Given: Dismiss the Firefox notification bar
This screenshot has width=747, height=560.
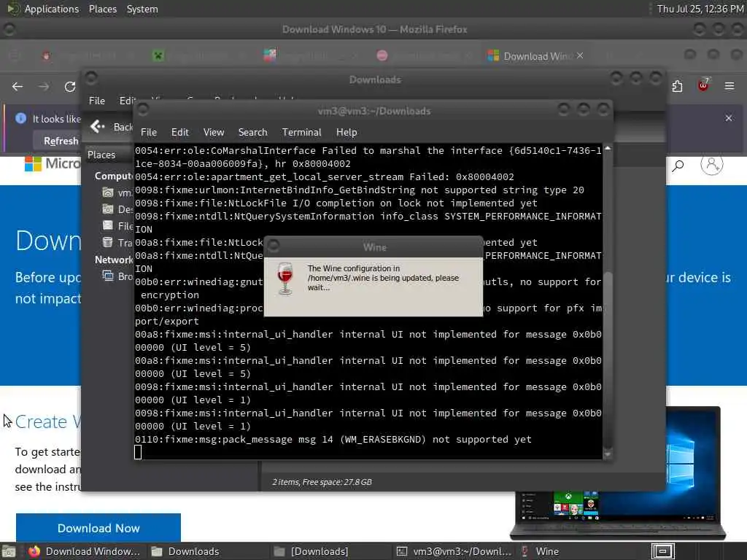Looking at the screenshot, I should [x=729, y=117].
